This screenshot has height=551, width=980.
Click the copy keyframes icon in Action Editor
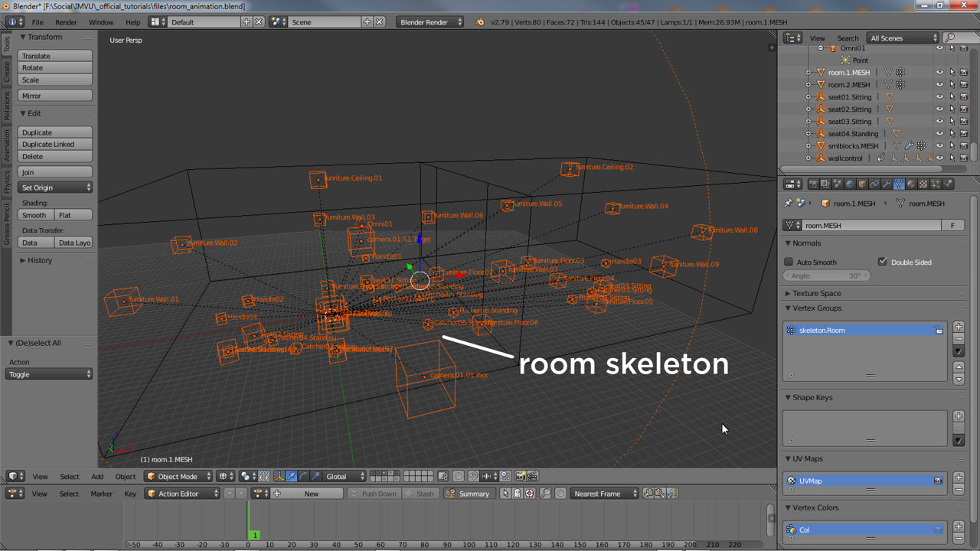[648, 494]
